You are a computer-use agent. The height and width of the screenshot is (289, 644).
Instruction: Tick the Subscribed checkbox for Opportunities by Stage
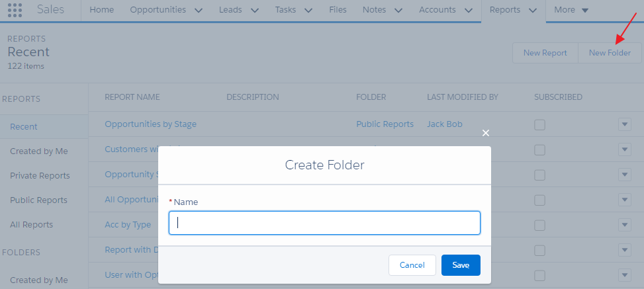540,125
